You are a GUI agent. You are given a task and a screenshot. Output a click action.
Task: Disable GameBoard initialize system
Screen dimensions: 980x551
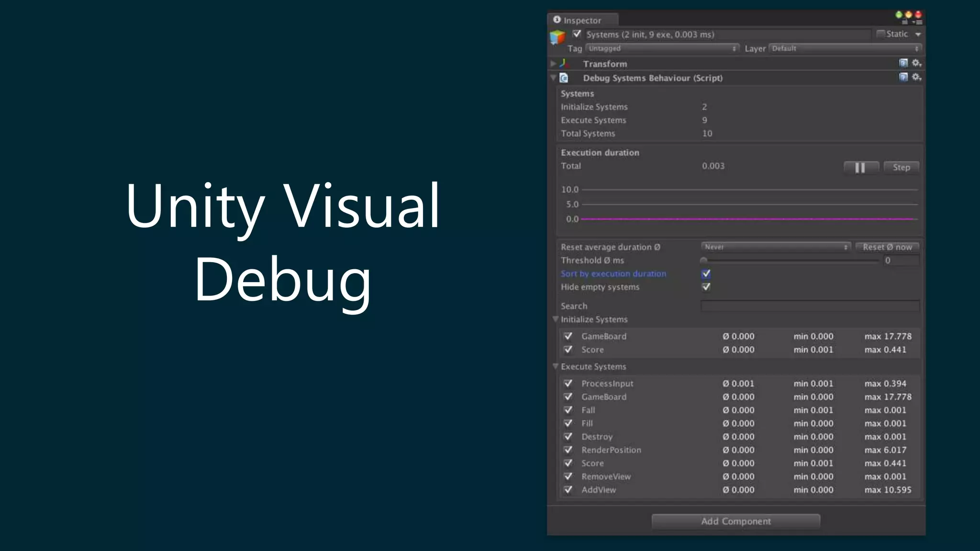(x=568, y=336)
